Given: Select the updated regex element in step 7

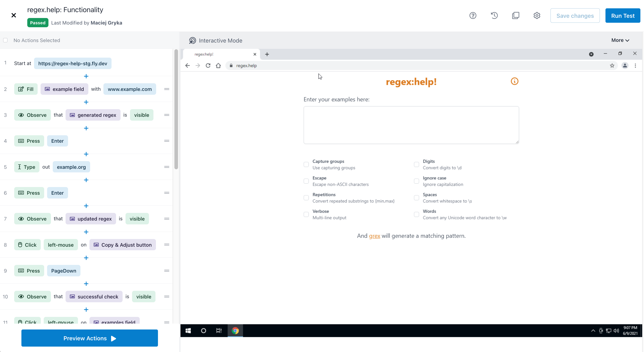Looking at the screenshot, I should (91, 219).
